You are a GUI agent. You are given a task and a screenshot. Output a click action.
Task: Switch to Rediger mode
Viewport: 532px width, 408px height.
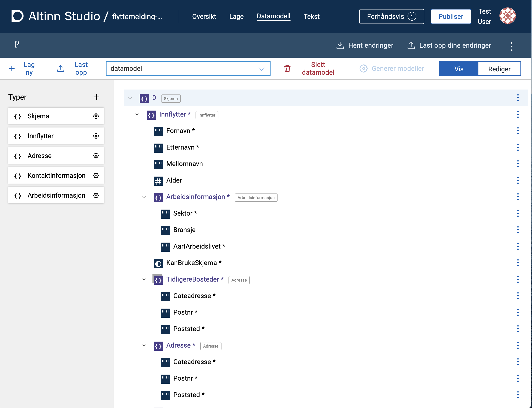click(499, 69)
